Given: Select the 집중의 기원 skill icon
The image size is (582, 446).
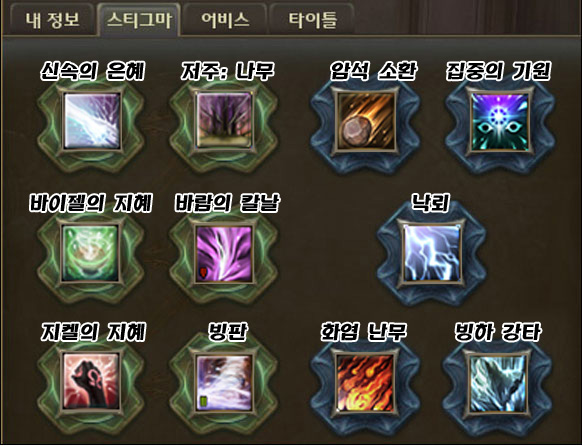Looking at the screenshot, I should coord(501,121).
